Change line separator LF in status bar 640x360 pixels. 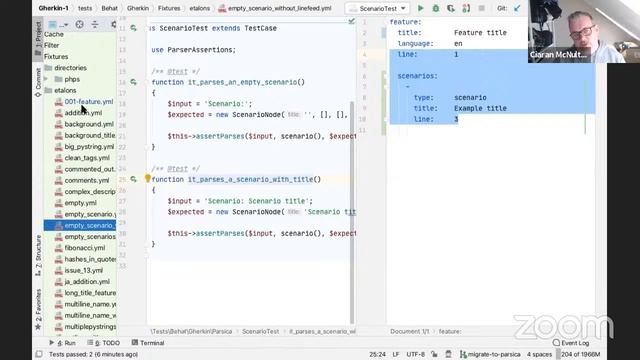(x=396, y=354)
